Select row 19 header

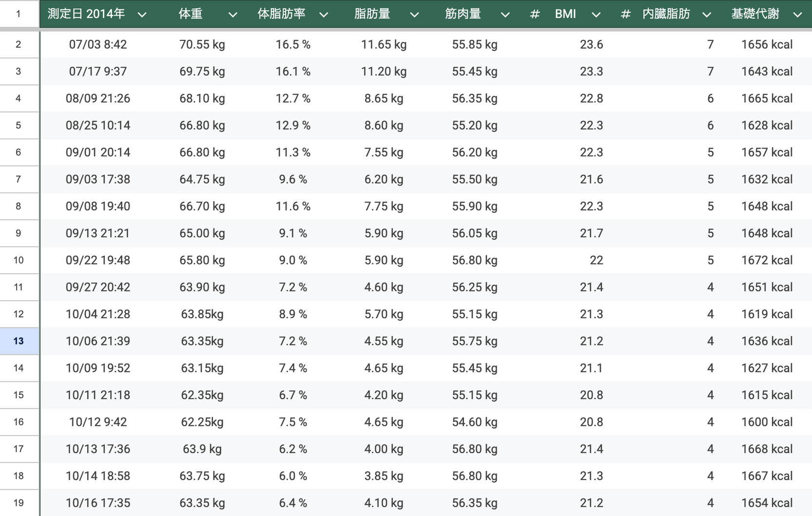19,503
